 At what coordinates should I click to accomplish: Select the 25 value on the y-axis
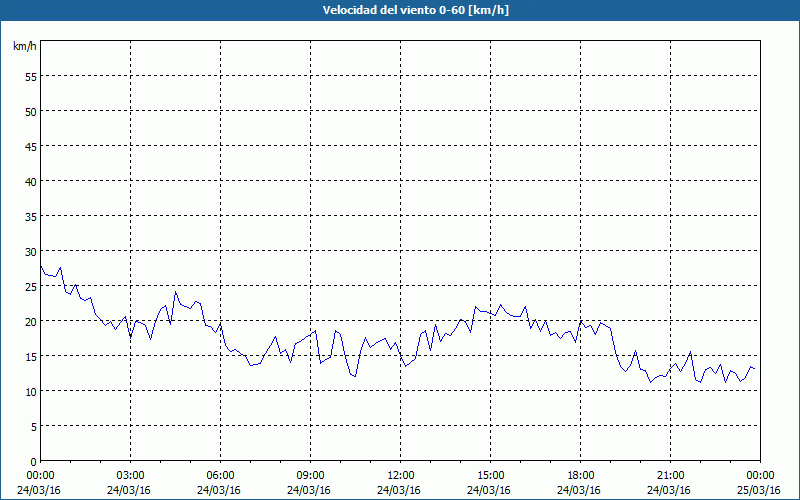tap(31, 286)
